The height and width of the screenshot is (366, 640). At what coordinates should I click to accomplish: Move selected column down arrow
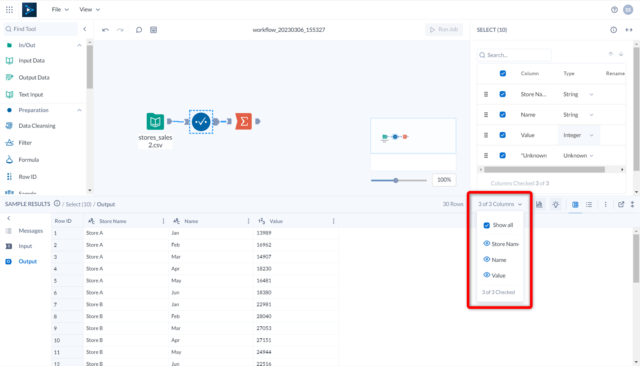[x=621, y=54]
